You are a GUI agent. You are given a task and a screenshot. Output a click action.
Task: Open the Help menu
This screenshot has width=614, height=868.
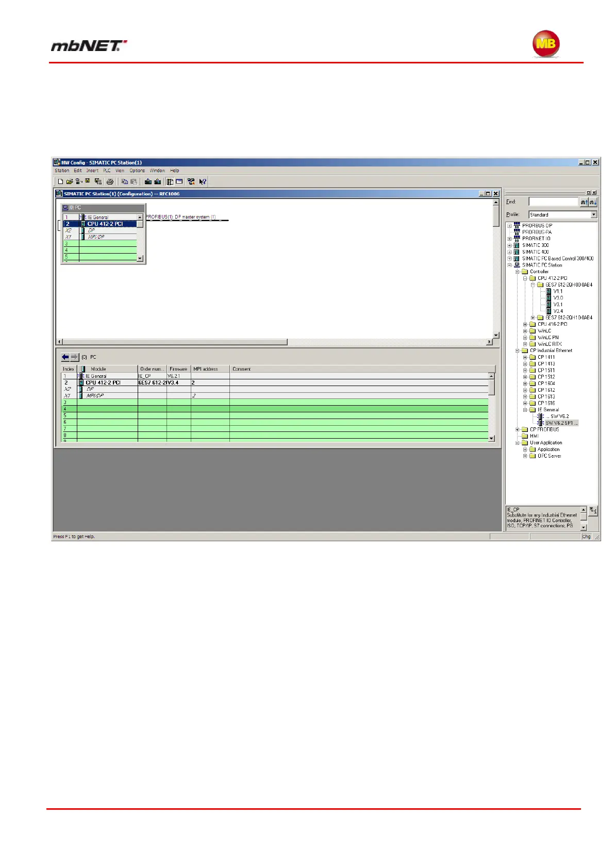click(x=175, y=171)
